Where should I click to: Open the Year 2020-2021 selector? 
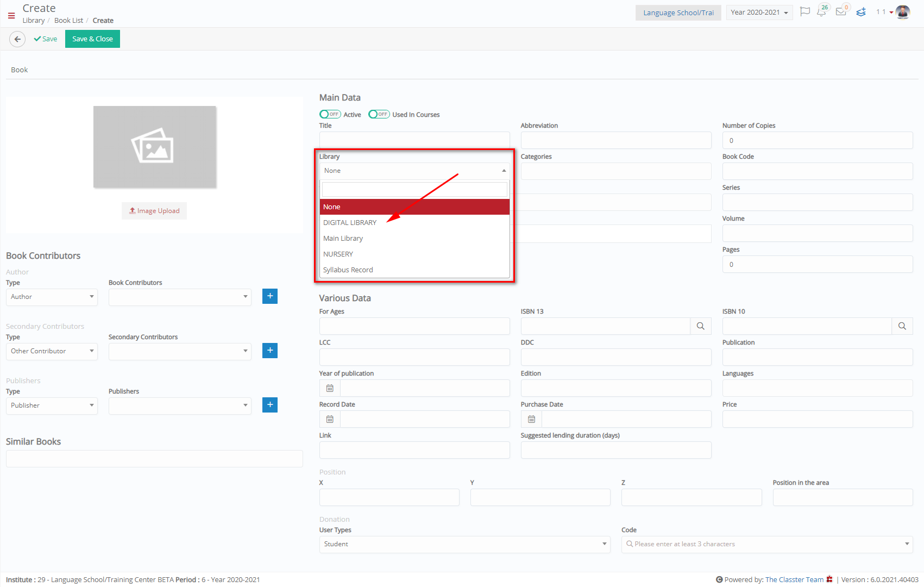(x=759, y=13)
